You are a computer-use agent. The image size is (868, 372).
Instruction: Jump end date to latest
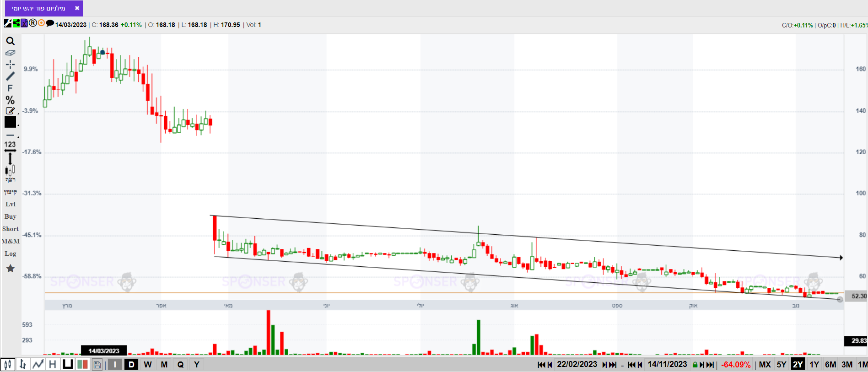[710, 365]
